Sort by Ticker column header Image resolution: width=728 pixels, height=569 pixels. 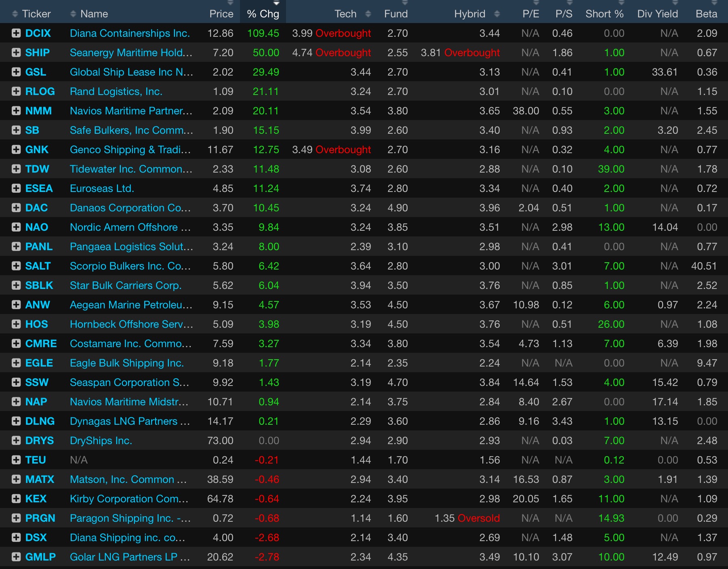pyautogui.click(x=36, y=14)
